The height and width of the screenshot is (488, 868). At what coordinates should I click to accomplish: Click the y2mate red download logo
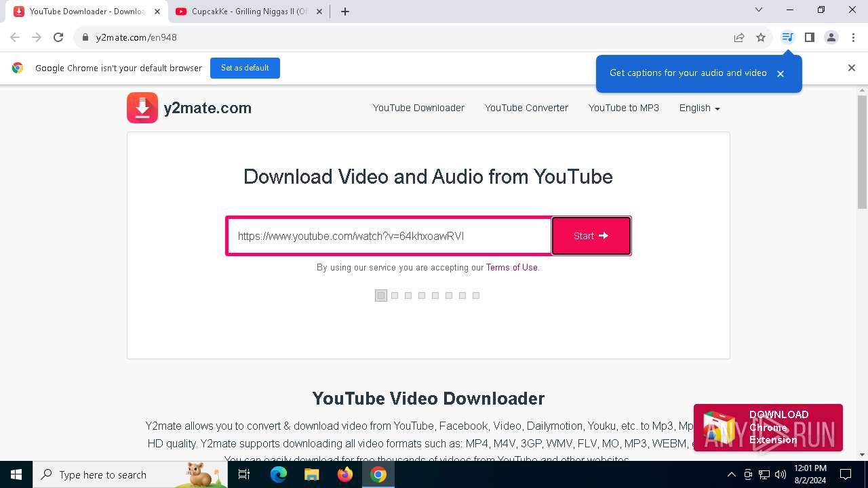click(x=142, y=108)
